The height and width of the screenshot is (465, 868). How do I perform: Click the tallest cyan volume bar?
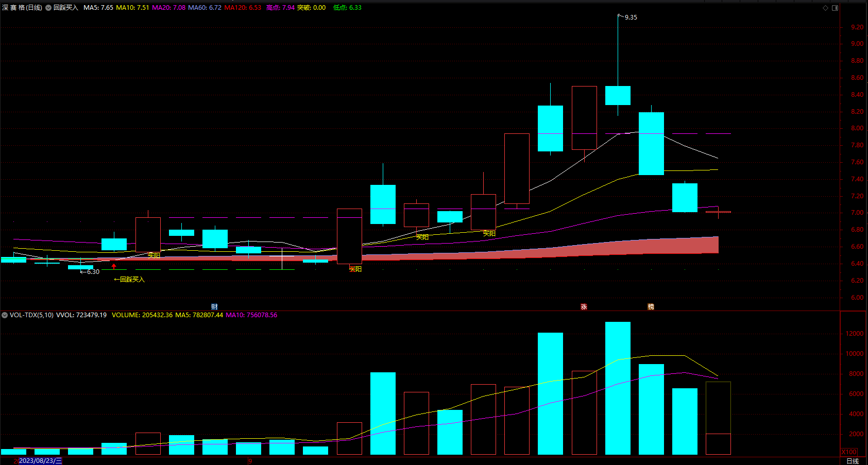coord(618,388)
